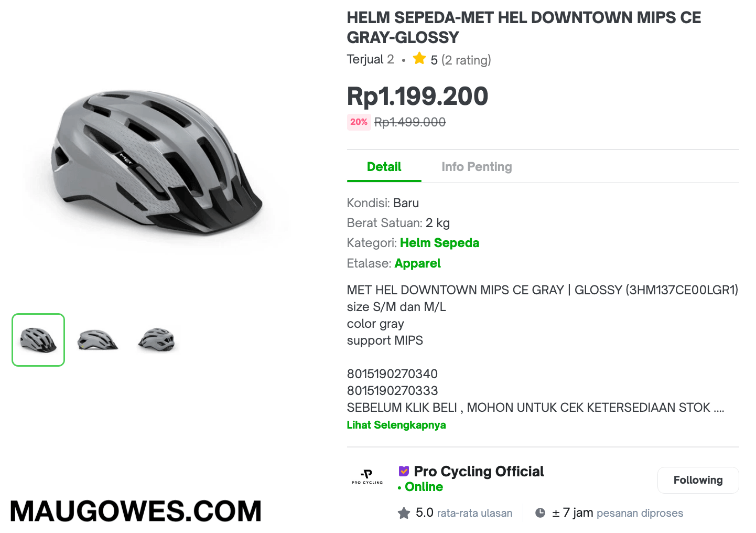Click the gray star beside 5.0 rata-rata ulasan

404,513
